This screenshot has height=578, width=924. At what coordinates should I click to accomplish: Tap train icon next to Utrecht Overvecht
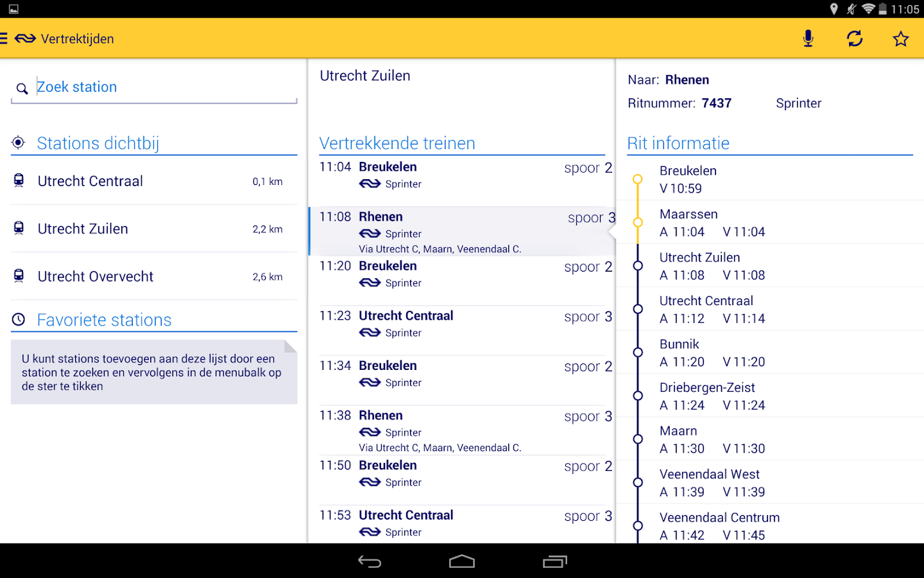point(19,276)
